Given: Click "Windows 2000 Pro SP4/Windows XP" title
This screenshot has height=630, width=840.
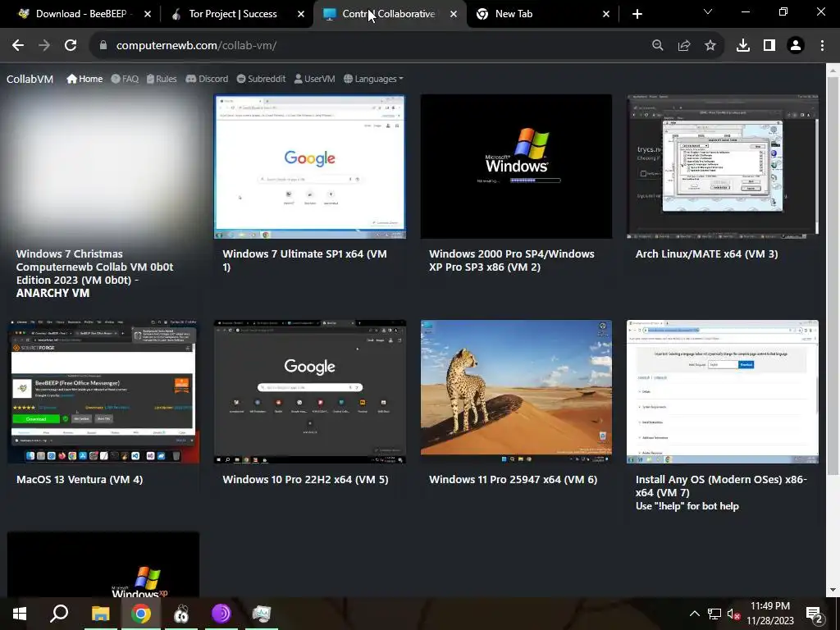Looking at the screenshot, I should 512,260.
